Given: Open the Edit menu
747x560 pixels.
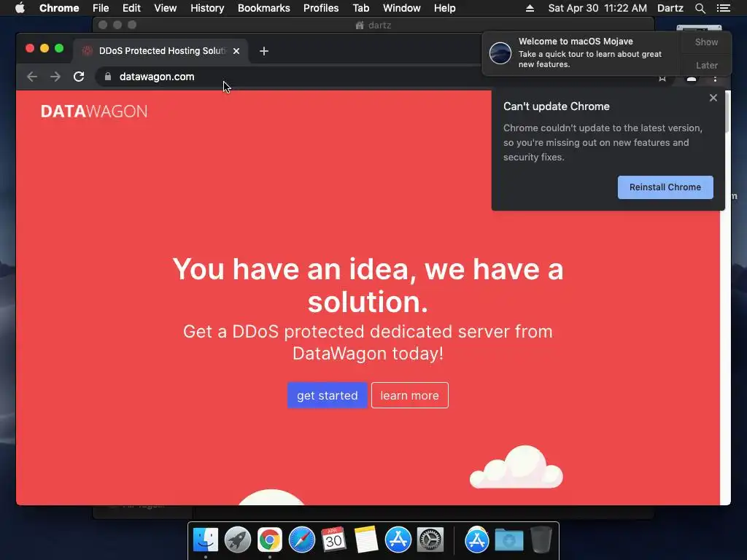Looking at the screenshot, I should (x=131, y=8).
